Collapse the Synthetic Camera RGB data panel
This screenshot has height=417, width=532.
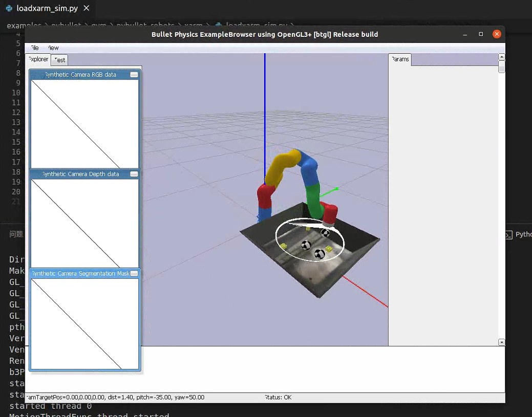(134, 75)
